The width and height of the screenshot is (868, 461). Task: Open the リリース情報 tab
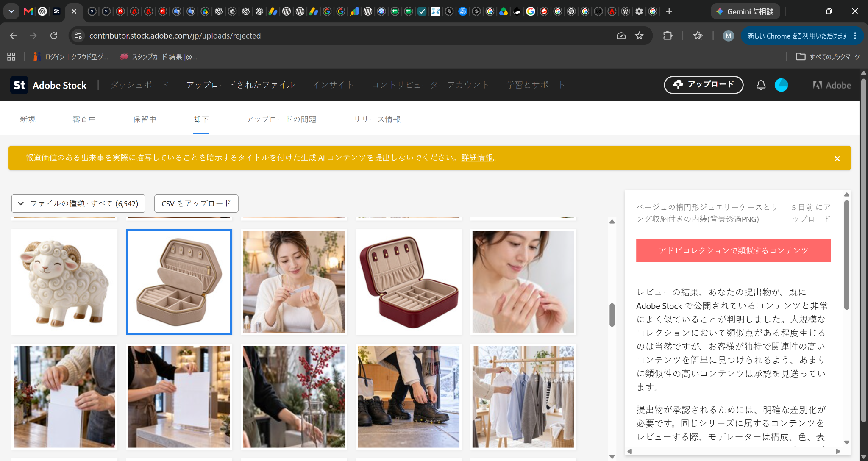pyautogui.click(x=377, y=119)
